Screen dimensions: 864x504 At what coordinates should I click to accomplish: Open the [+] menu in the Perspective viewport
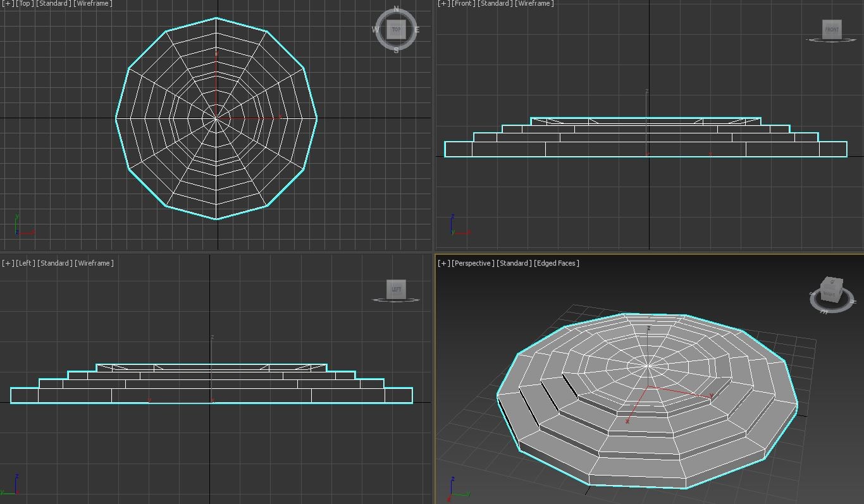(443, 263)
